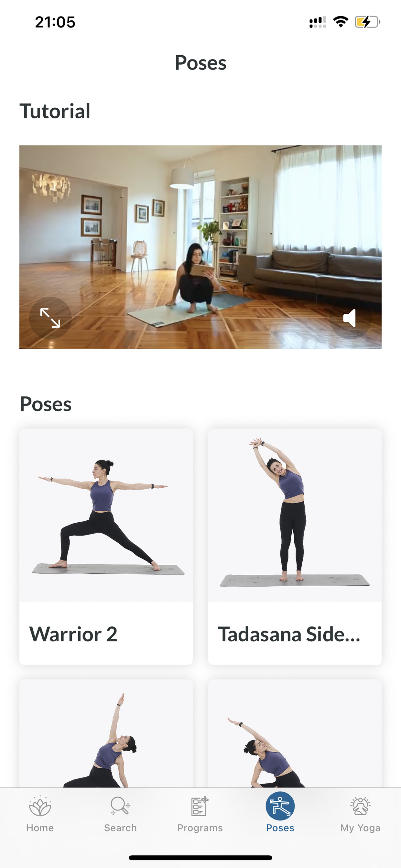Tap the Wi-Fi status icon

(340, 22)
